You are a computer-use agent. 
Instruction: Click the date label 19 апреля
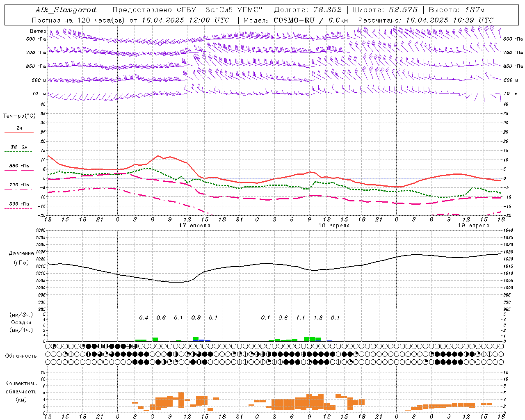click(473, 226)
